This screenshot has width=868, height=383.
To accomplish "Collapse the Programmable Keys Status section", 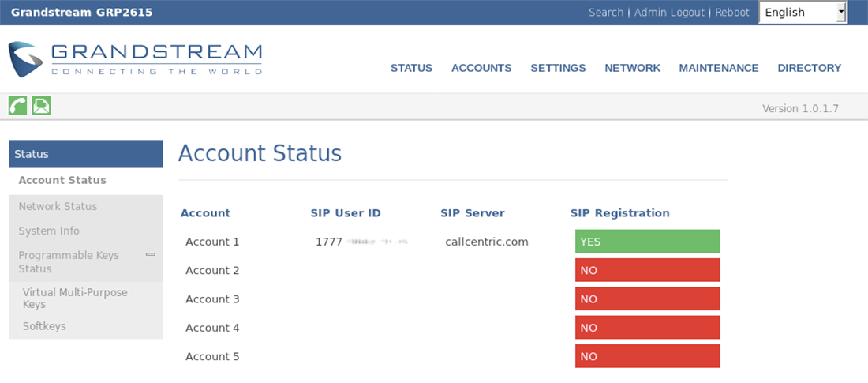I will point(150,254).
